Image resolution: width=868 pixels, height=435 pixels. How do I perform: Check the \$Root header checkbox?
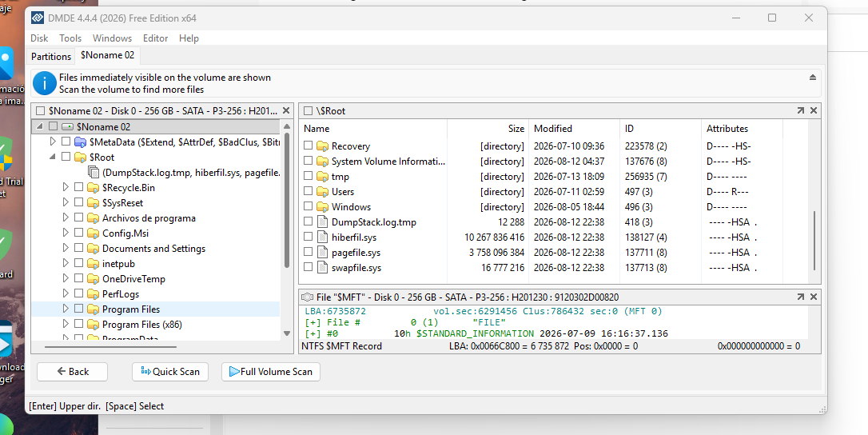tap(309, 111)
